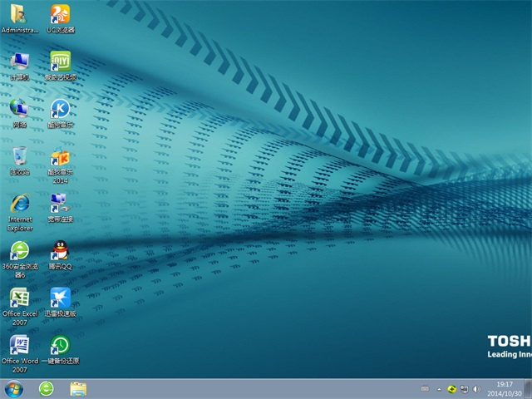Click the Windows Start button
The width and height of the screenshot is (532, 399).
point(14,388)
